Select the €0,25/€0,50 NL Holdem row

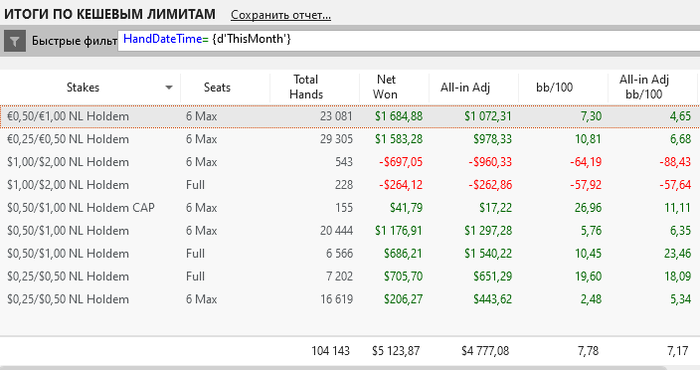tap(350, 139)
